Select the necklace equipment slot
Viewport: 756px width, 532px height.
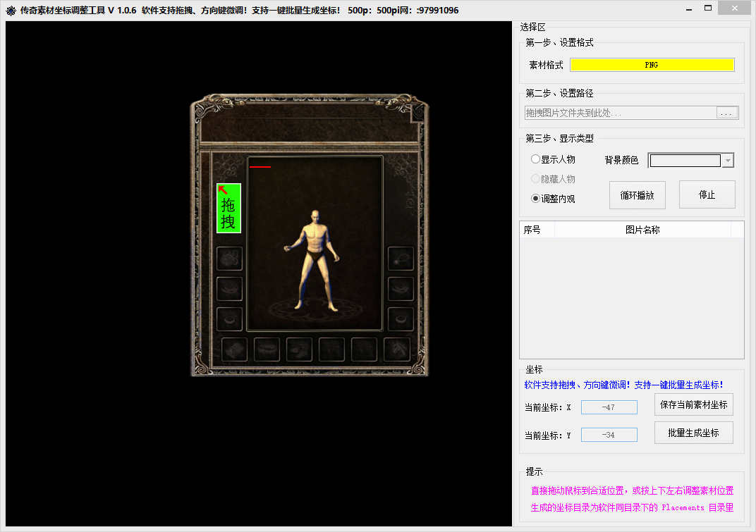[401, 259]
